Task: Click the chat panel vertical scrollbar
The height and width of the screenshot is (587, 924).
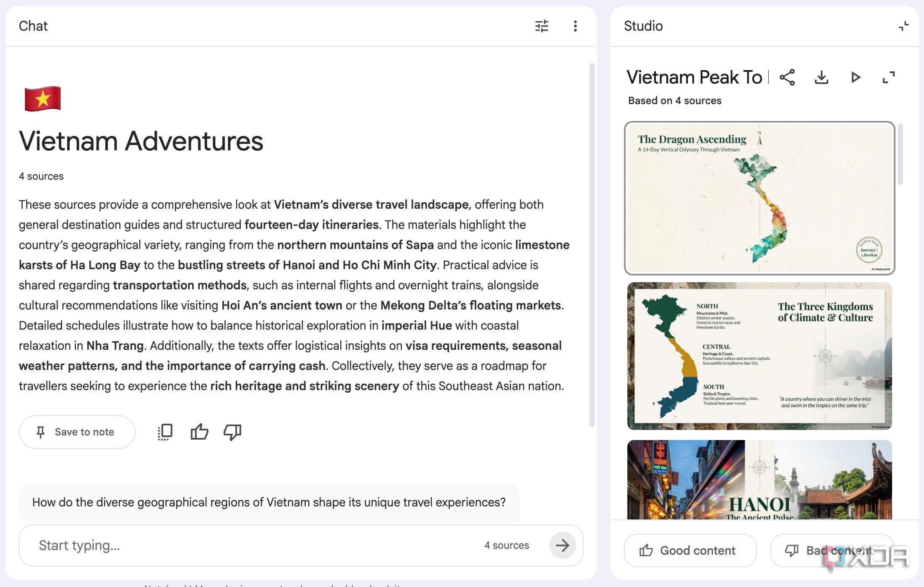Action: pos(592,245)
